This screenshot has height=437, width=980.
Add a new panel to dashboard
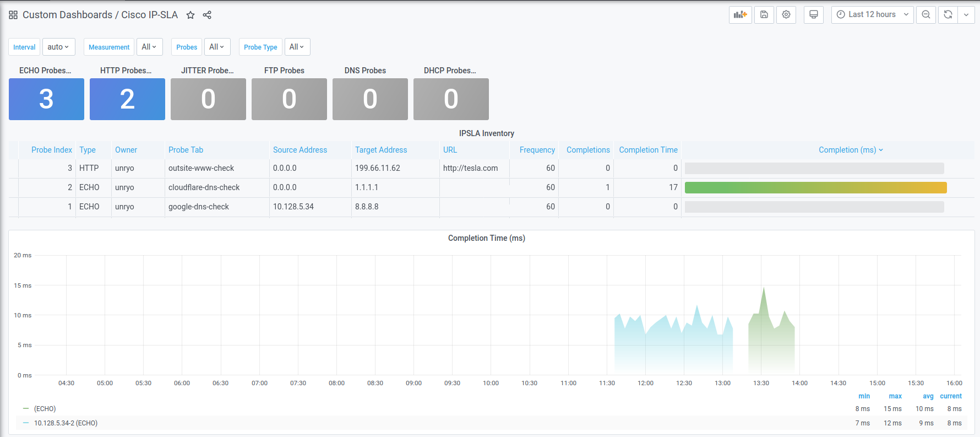tap(741, 15)
